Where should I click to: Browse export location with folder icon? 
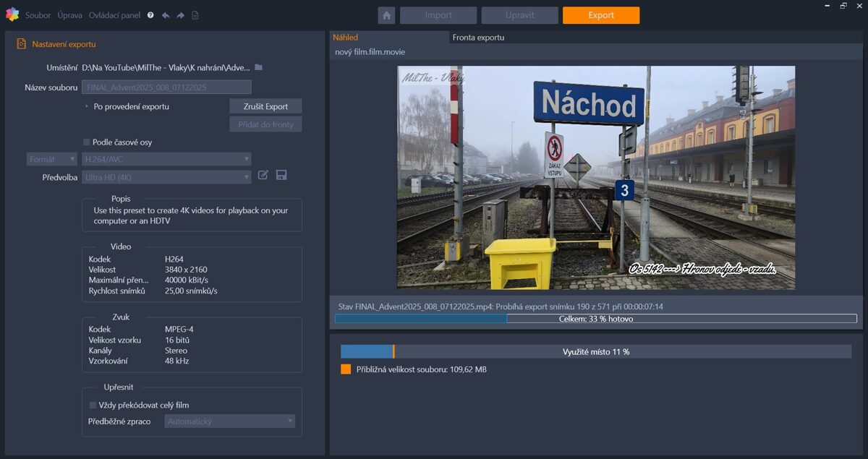258,67
